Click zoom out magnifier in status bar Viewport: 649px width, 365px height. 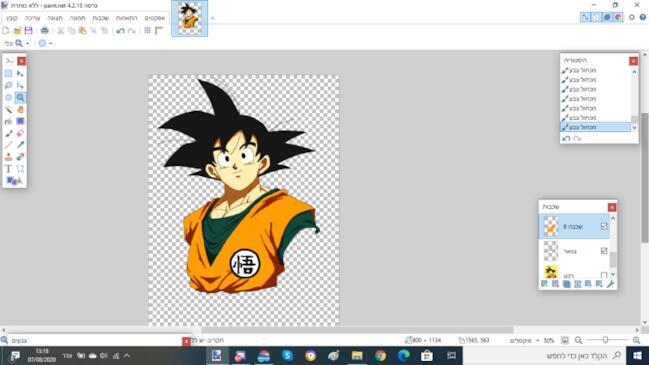pyautogui.click(x=579, y=340)
